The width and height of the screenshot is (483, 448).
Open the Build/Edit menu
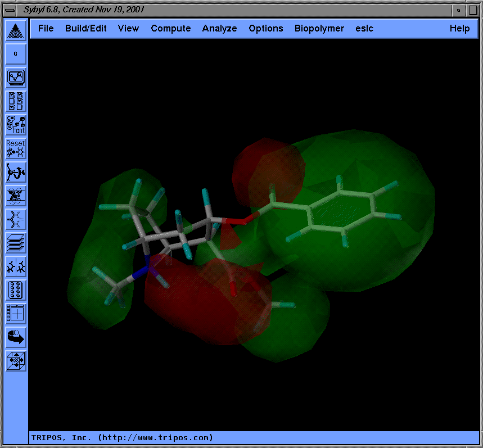86,28
